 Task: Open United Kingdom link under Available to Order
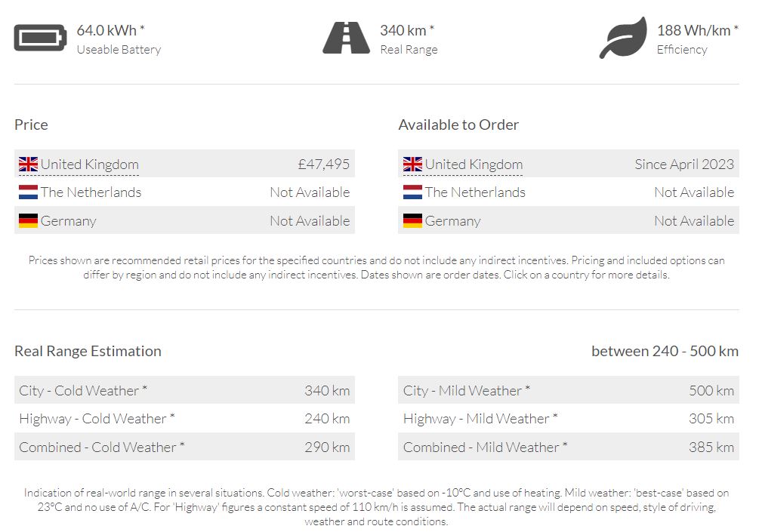[x=474, y=165]
